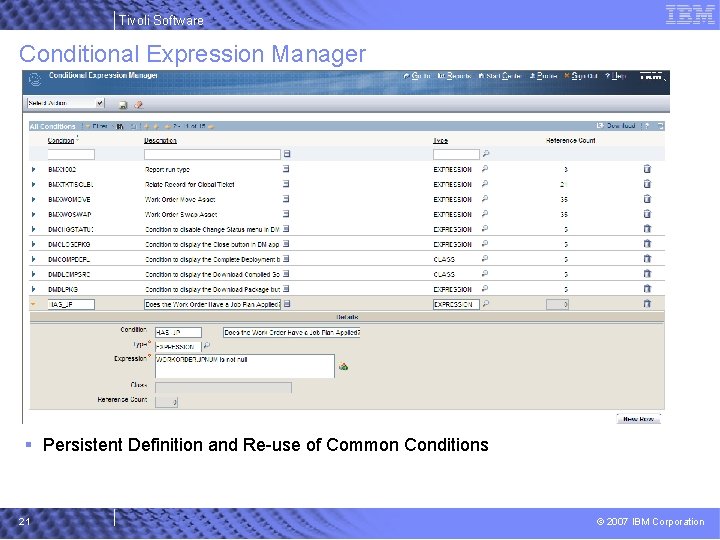Screen dimensions: 720x540
Task: Delete the Close button condition row
Action: (x=647, y=243)
